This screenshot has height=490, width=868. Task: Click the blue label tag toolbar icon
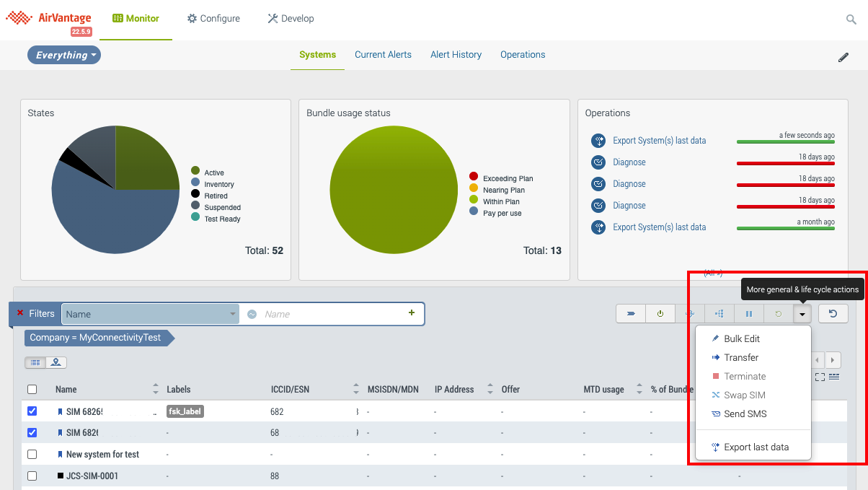tap(630, 314)
